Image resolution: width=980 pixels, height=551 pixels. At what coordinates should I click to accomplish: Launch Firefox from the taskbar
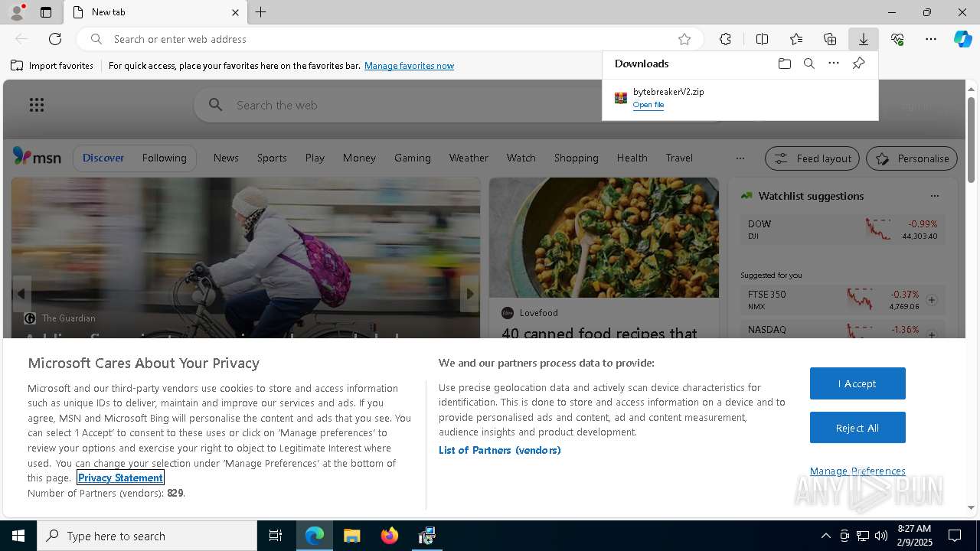coord(390,536)
